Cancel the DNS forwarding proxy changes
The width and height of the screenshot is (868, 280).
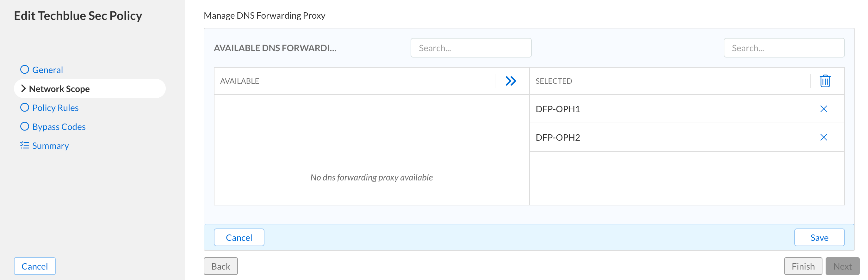point(239,238)
